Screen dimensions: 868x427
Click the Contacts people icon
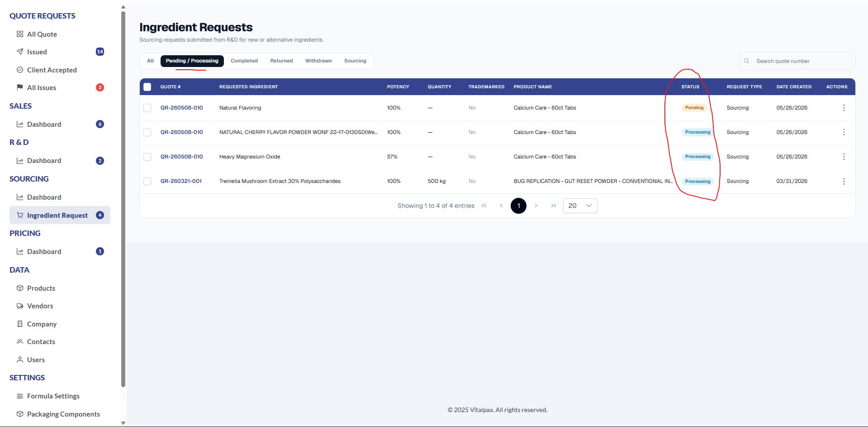[x=20, y=341]
